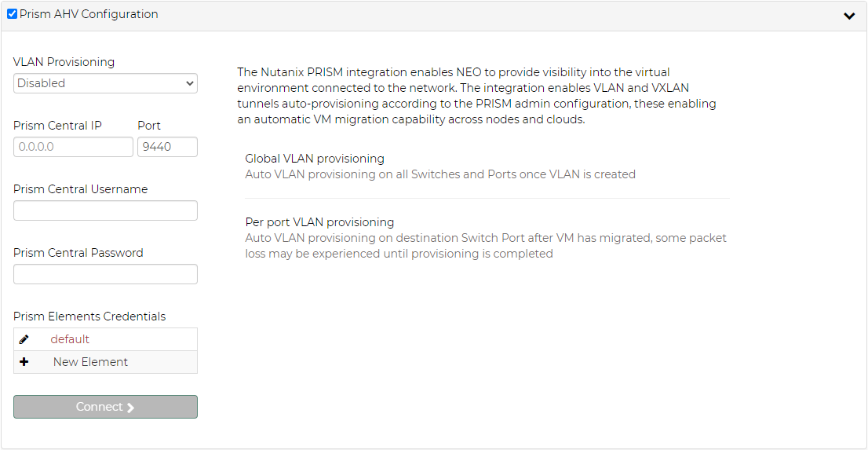Click the VLAN Provisioning label

(64, 62)
